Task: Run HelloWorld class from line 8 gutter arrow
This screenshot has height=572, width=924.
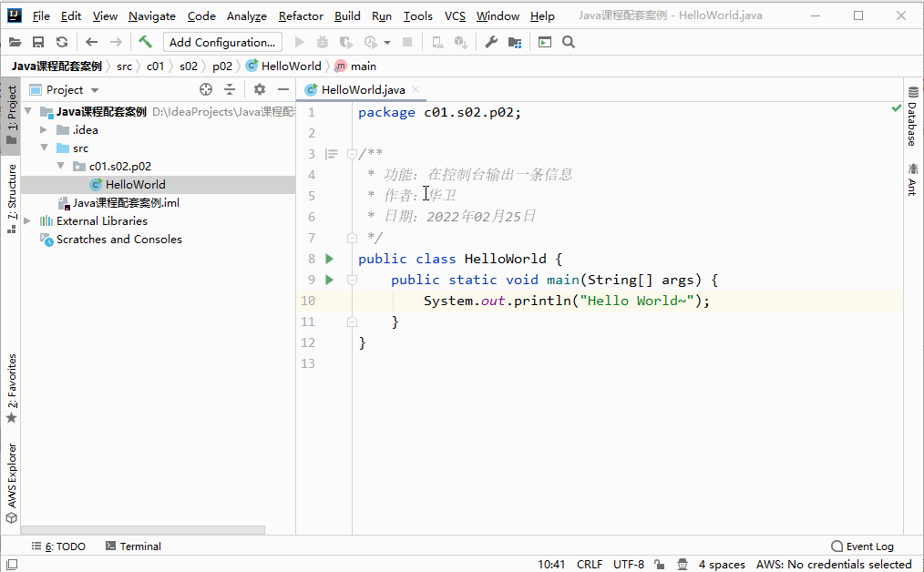Action: pos(329,259)
